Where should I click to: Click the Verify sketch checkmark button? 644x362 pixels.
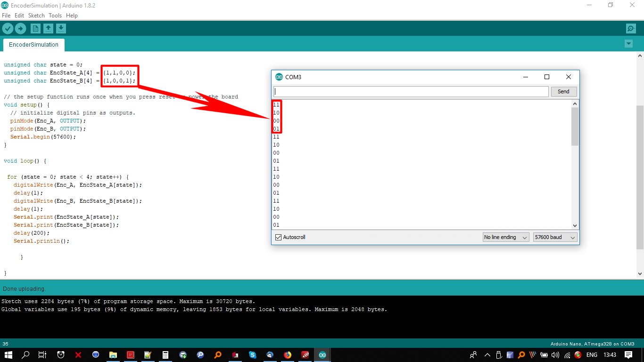tap(8, 29)
